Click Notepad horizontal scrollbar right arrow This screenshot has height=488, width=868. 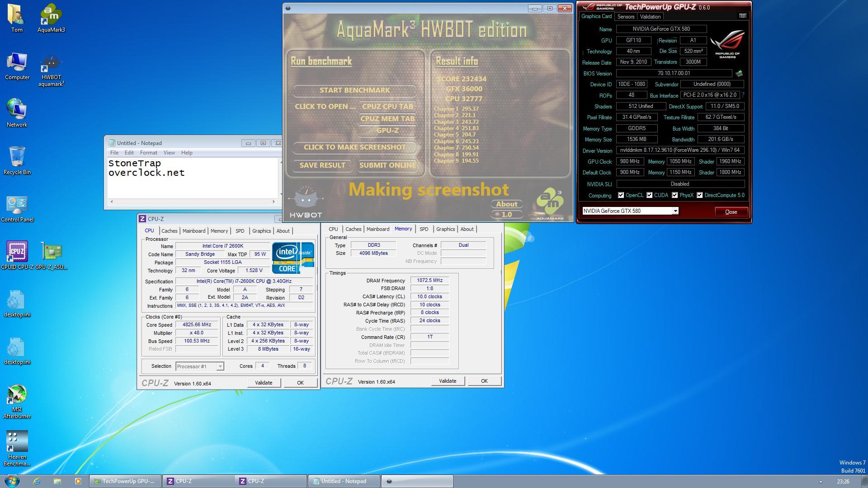coord(274,202)
